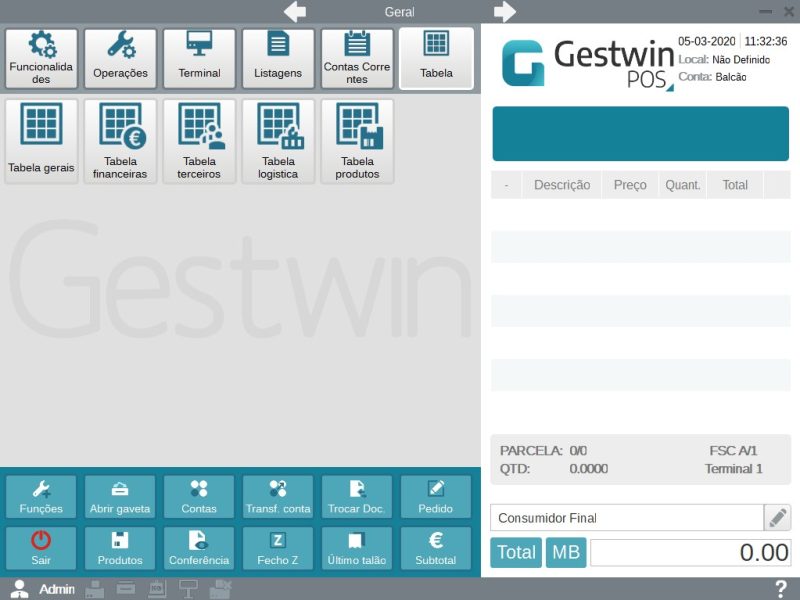This screenshot has width=800, height=600.
Task: Open Tabela gerais
Action: tap(41, 141)
